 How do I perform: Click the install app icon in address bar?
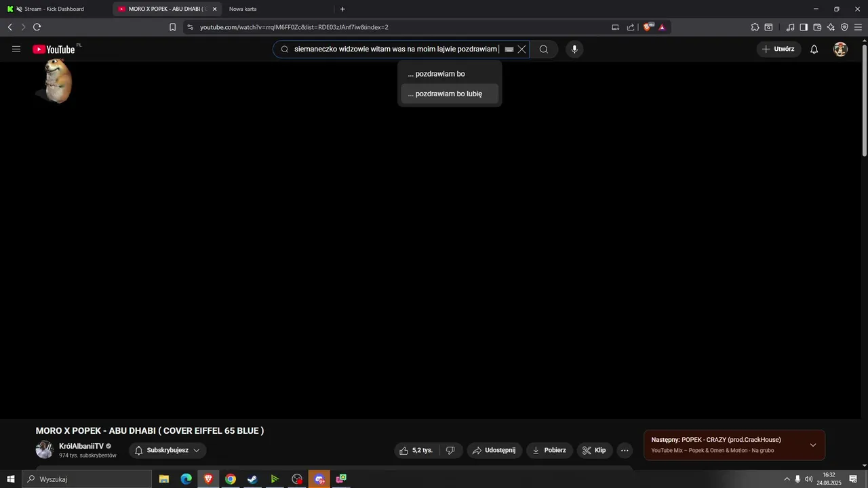(x=616, y=27)
